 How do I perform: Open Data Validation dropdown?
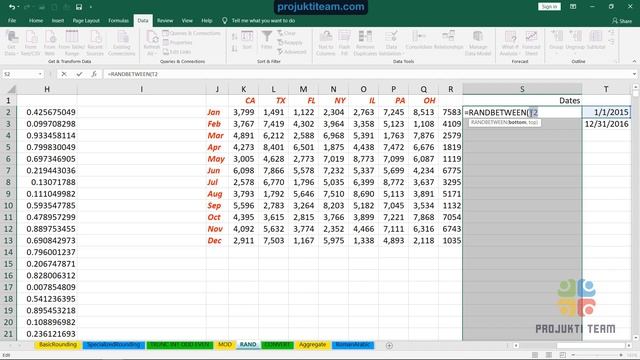click(391, 42)
